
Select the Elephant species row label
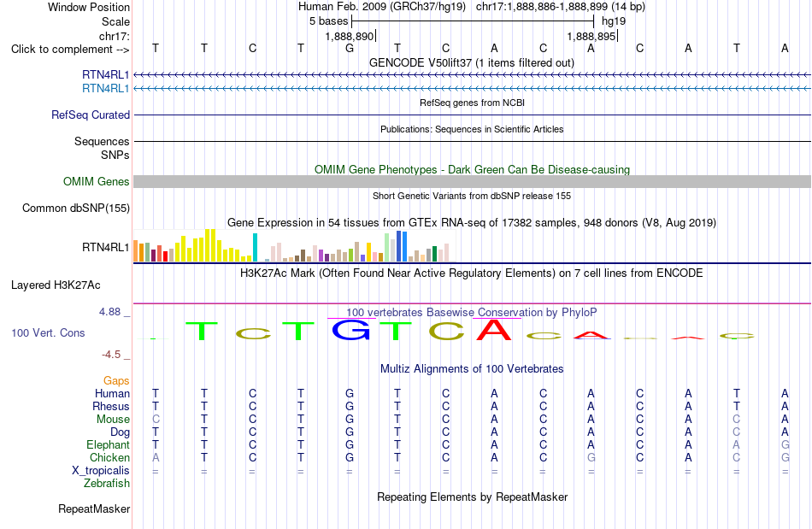pos(109,444)
